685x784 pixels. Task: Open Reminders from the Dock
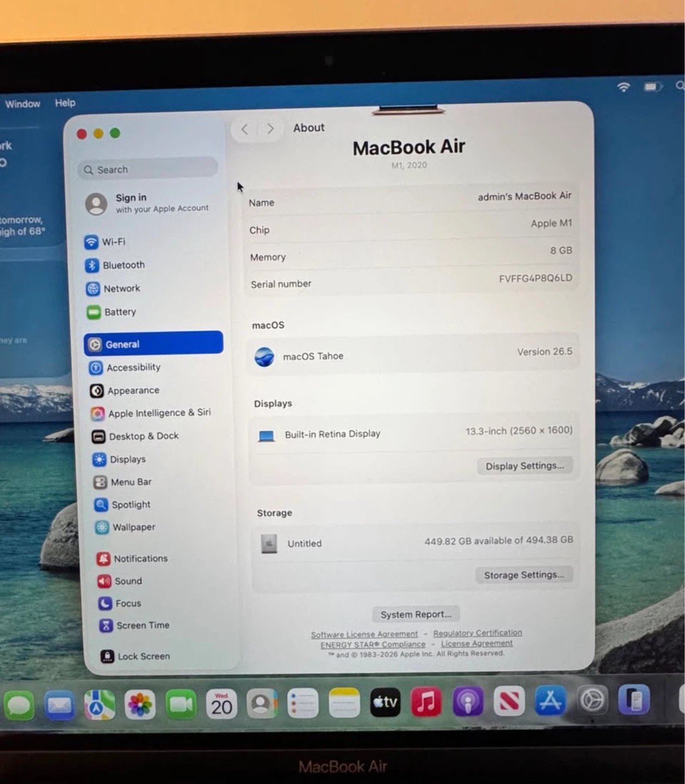[303, 703]
